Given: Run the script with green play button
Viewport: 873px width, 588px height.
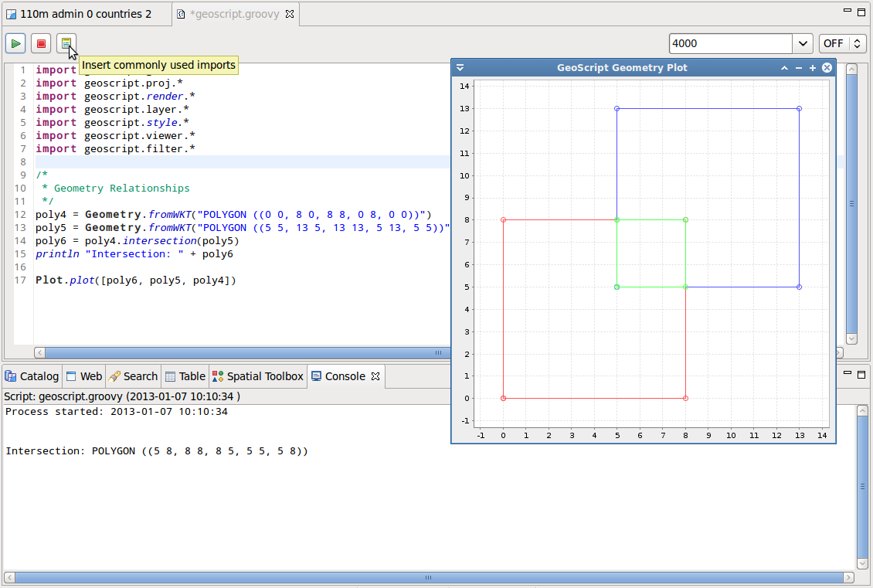Looking at the screenshot, I should pyautogui.click(x=15, y=43).
